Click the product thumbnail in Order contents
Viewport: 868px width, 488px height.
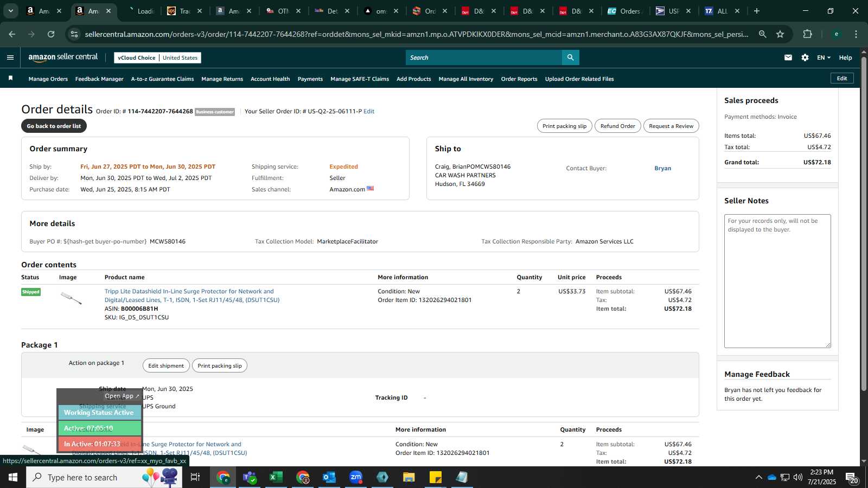tap(71, 298)
